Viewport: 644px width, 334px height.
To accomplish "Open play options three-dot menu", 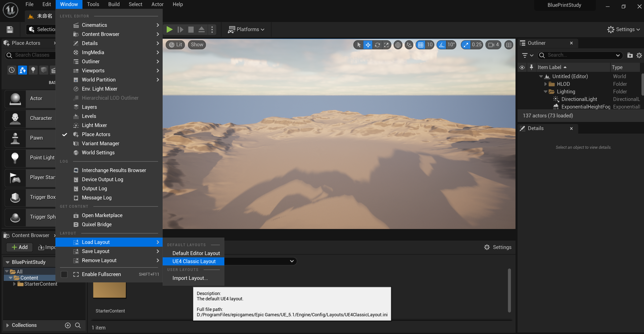I will coord(212,30).
